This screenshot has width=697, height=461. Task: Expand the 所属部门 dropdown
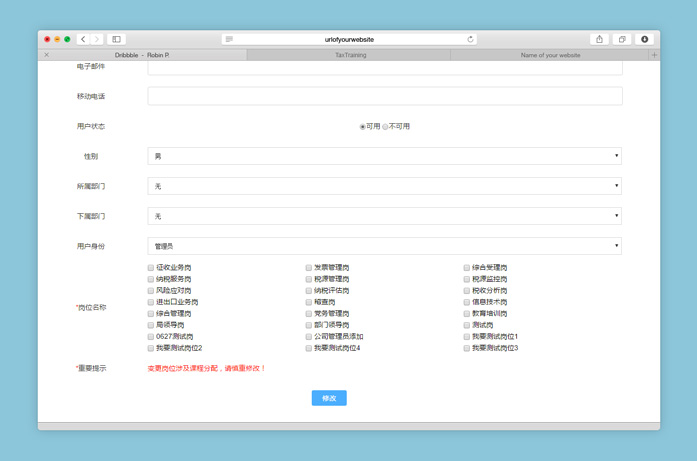point(384,186)
